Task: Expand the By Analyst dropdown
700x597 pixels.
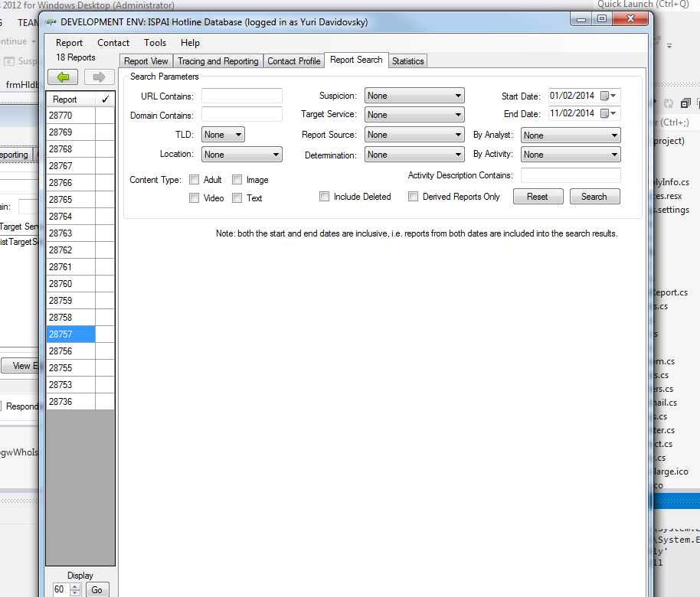Action: click(571, 135)
